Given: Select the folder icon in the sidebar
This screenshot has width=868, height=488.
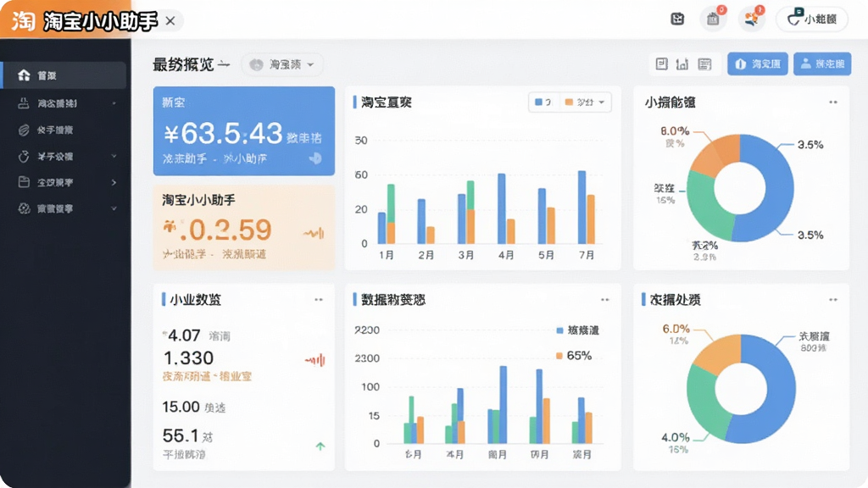Looking at the screenshot, I should 23,182.
